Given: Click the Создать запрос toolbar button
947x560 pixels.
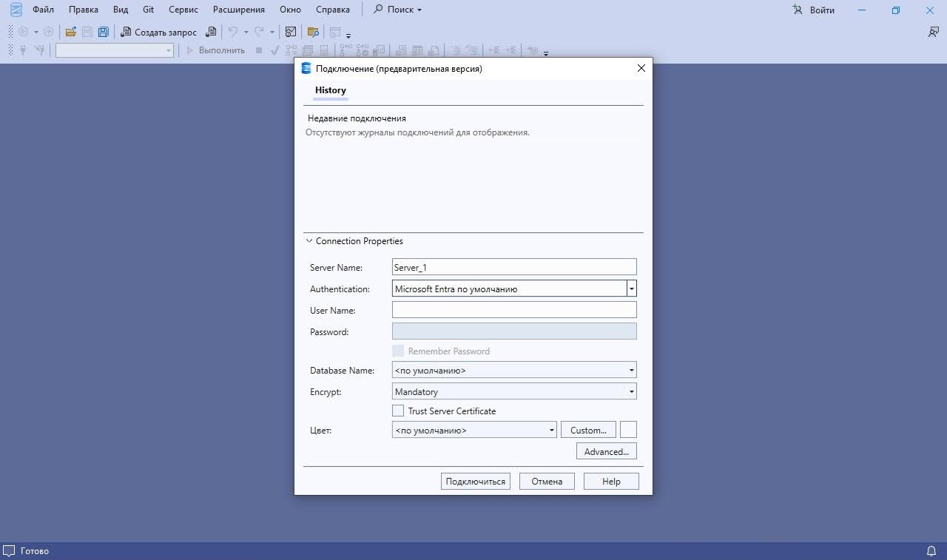Looking at the screenshot, I should coord(158,32).
